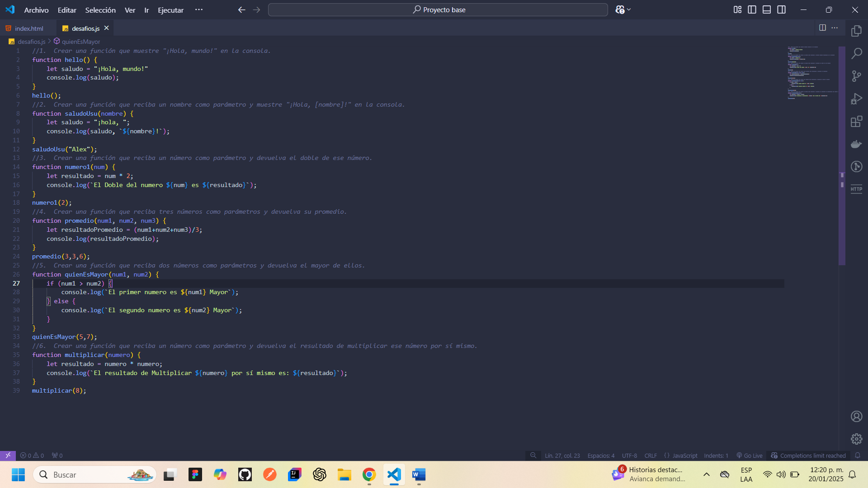Open the Accounts menu icon

856,416
